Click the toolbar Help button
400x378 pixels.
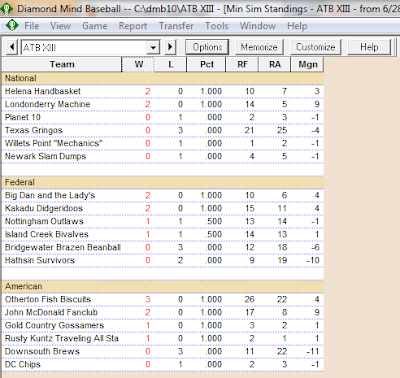click(x=369, y=47)
